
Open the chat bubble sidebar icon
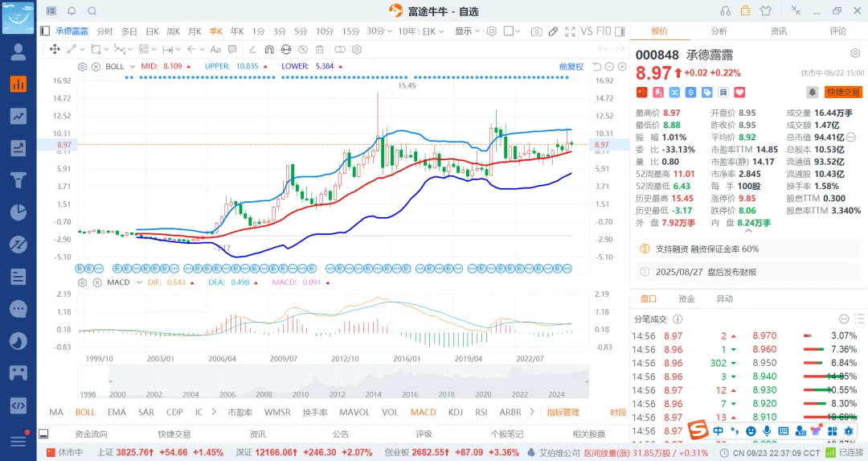(18, 309)
